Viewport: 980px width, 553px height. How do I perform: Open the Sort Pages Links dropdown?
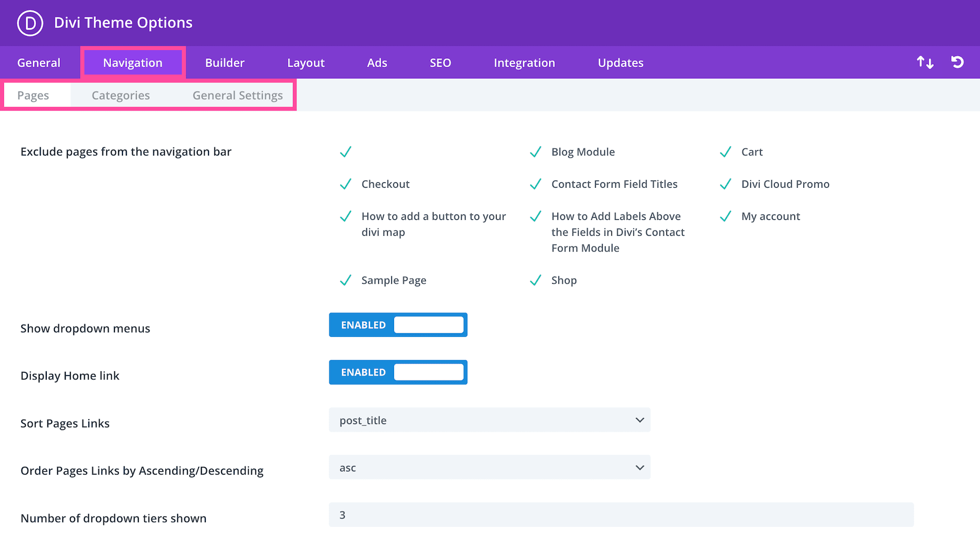489,420
